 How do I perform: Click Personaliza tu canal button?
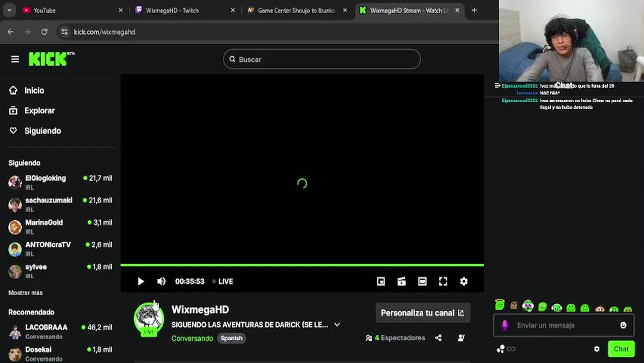(x=423, y=313)
